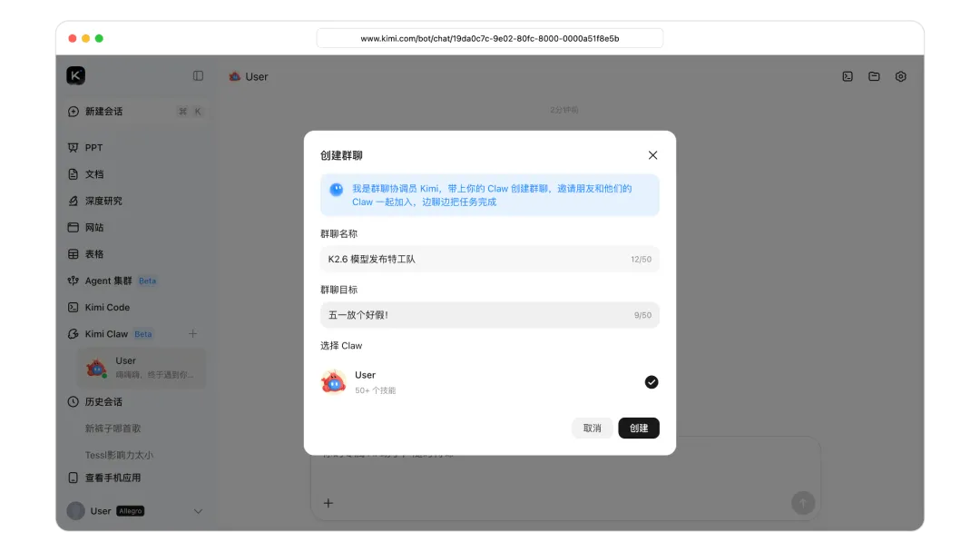Image resolution: width=980 pixels, height=552 pixels.
Task: Click the Kimi logo icon in sidebar
Action: click(76, 76)
